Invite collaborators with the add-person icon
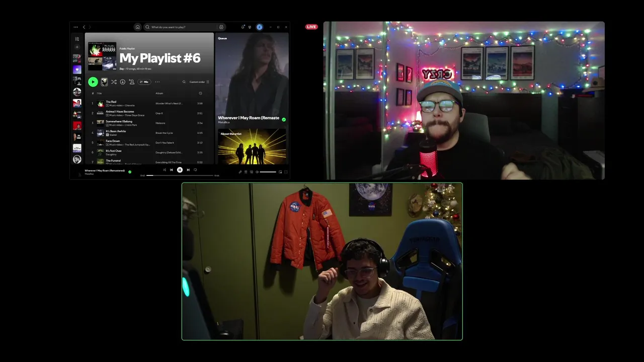This screenshot has height=362, width=644. [x=131, y=82]
